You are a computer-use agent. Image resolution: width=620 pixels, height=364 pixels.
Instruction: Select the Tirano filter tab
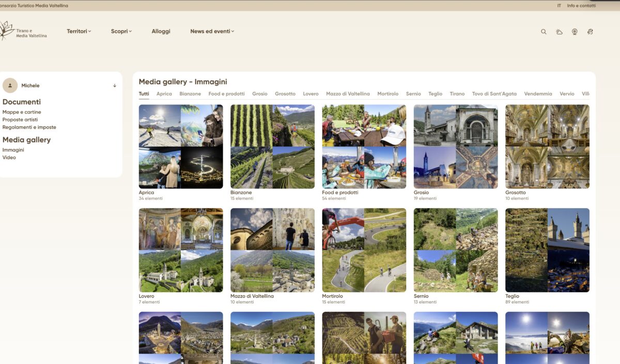pos(457,94)
